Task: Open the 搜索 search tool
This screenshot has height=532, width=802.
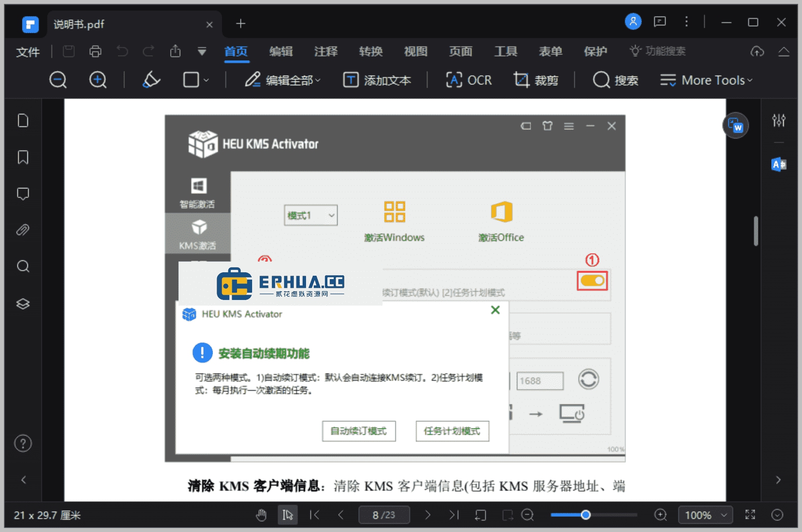Action: pyautogui.click(x=615, y=80)
